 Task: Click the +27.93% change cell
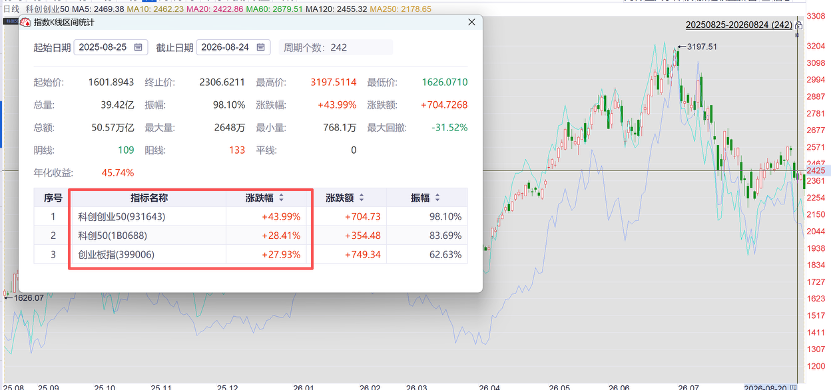281,255
